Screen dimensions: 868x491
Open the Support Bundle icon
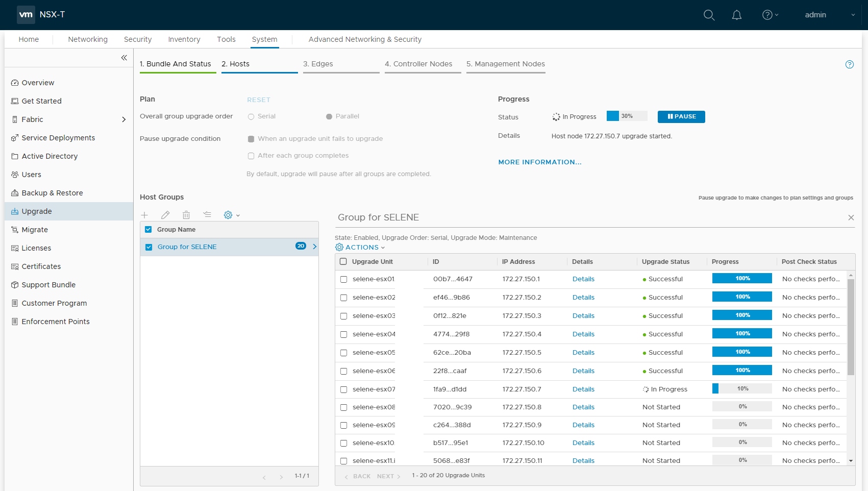point(15,285)
